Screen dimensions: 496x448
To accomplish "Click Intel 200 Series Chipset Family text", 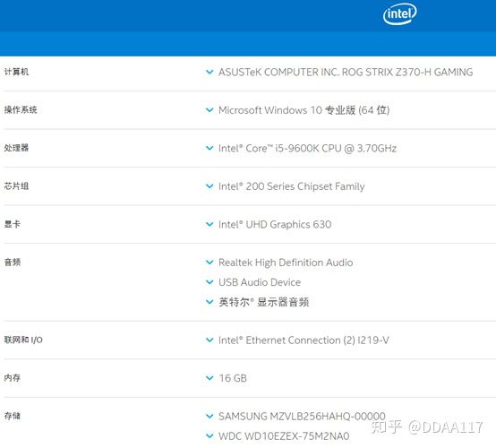I will [292, 186].
